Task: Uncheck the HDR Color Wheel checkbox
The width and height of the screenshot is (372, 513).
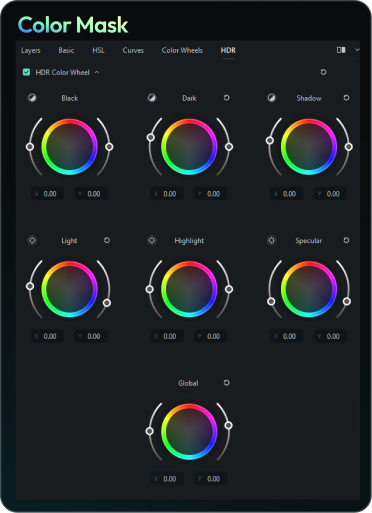Action: (26, 72)
